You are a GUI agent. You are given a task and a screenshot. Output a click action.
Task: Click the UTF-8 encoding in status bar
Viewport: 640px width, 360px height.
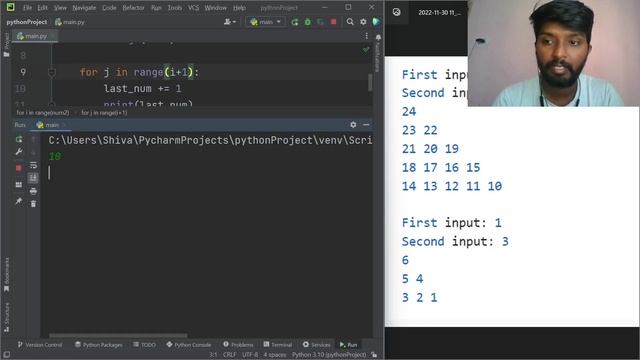tap(250, 355)
